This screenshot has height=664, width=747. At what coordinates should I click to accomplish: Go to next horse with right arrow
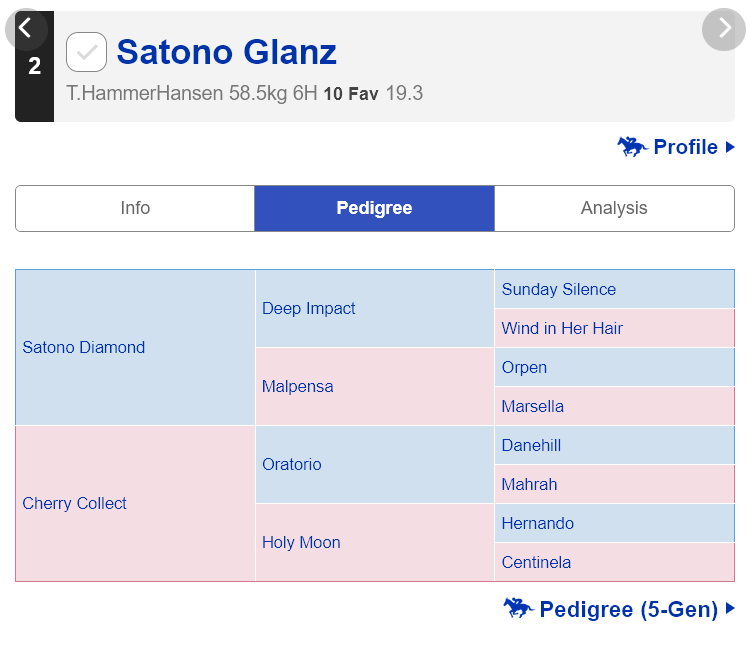724,29
